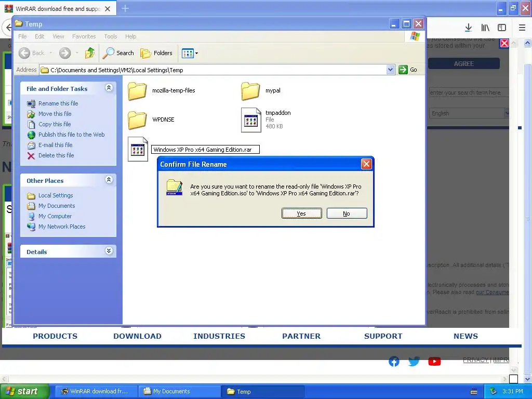
Task: Open the Edit menu
Action: 39,36
